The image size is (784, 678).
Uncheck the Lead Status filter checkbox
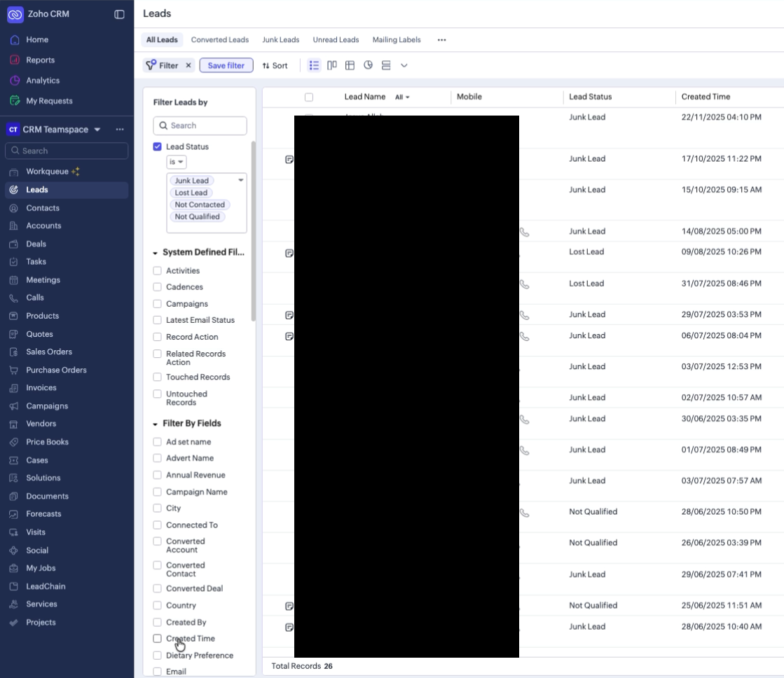click(x=158, y=146)
